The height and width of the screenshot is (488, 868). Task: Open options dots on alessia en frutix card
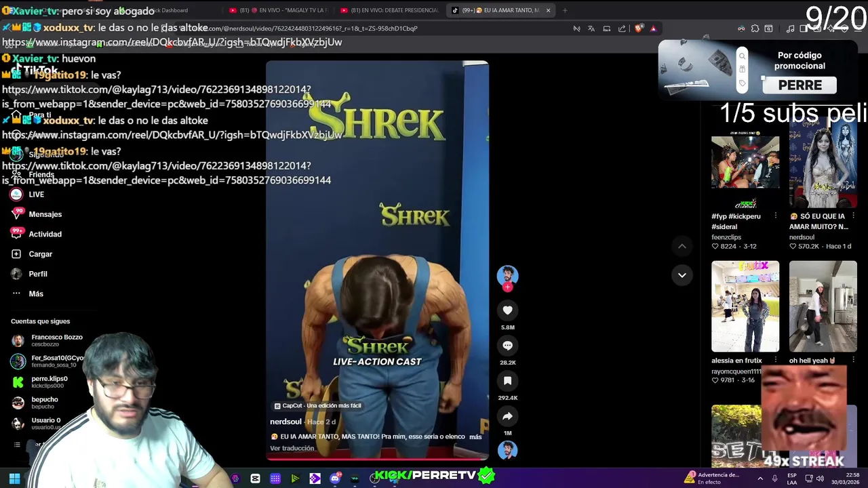[x=776, y=360]
